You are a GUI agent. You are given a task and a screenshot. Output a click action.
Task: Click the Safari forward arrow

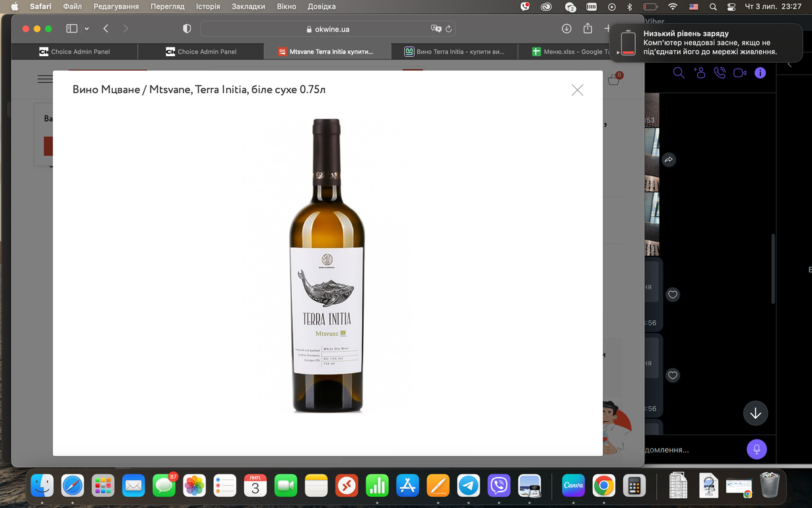(x=125, y=28)
